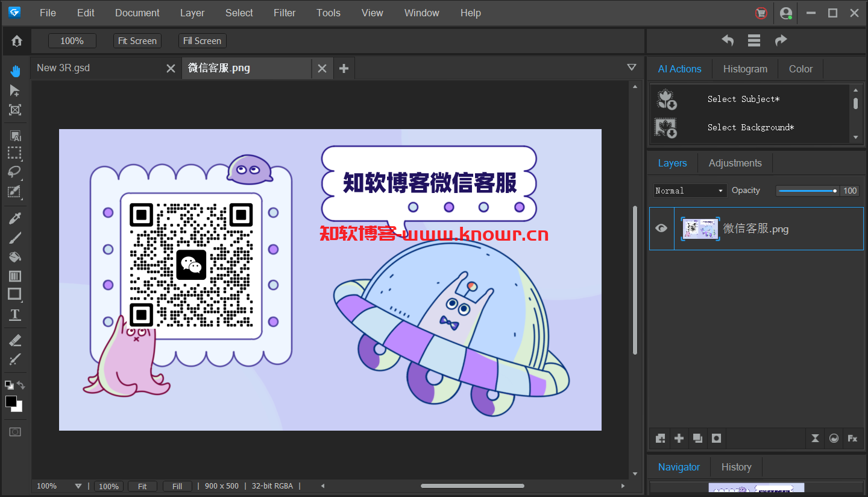The width and height of the screenshot is (868, 497).
Task: Select the Rectangle shape tool
Action: tap(15, 294)
